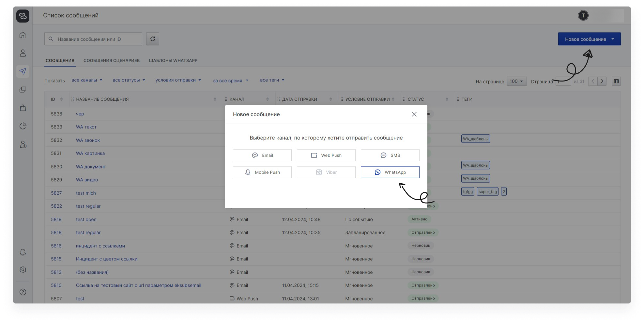Open the user settings icon in sidebar

[x=23, y=144]
